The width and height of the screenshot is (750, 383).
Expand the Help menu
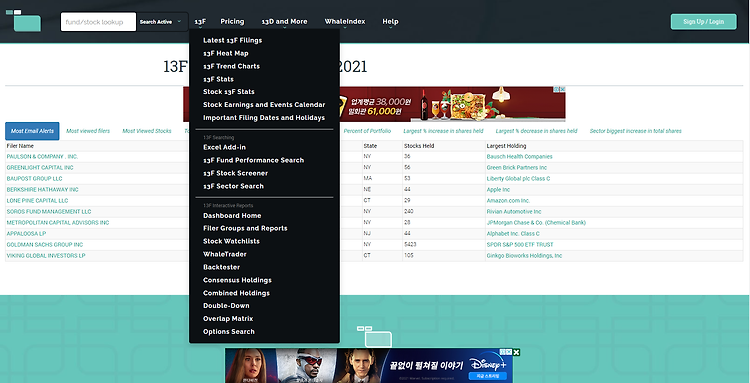390,22
